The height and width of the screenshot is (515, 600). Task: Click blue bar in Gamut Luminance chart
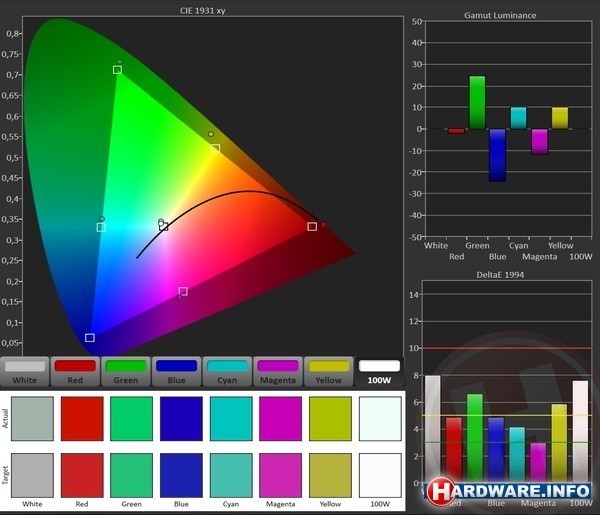coord(497,155)
